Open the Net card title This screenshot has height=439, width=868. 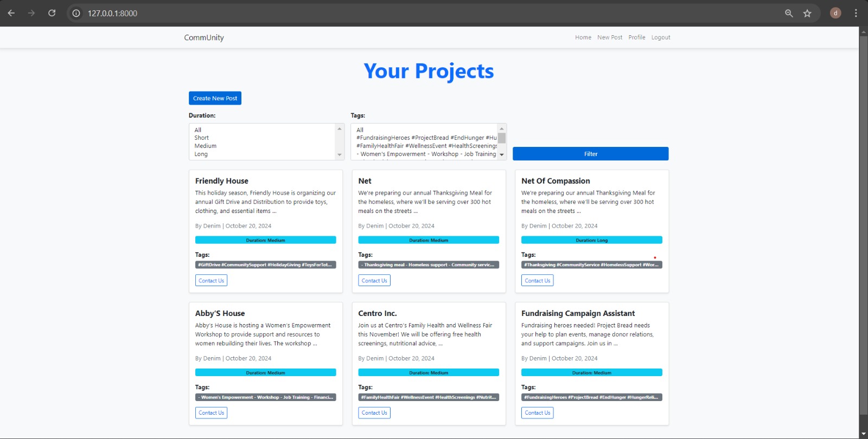point(365,181)
